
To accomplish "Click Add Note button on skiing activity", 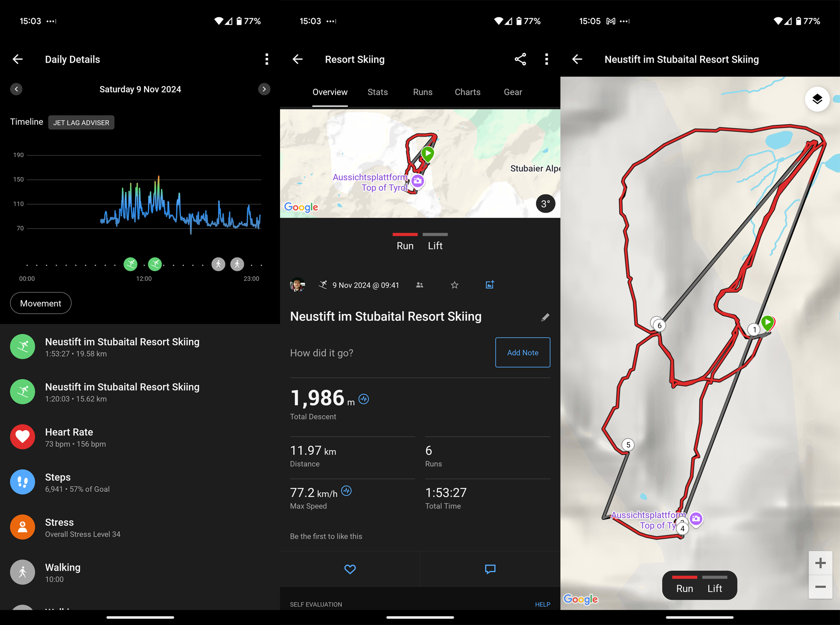I will (x=522, y=352).
